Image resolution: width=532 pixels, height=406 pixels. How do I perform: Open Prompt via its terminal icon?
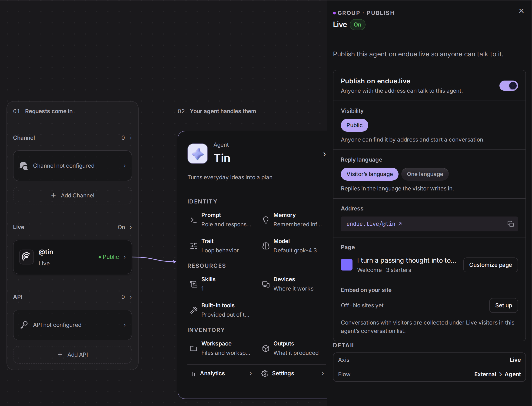[x=194, y=220]
